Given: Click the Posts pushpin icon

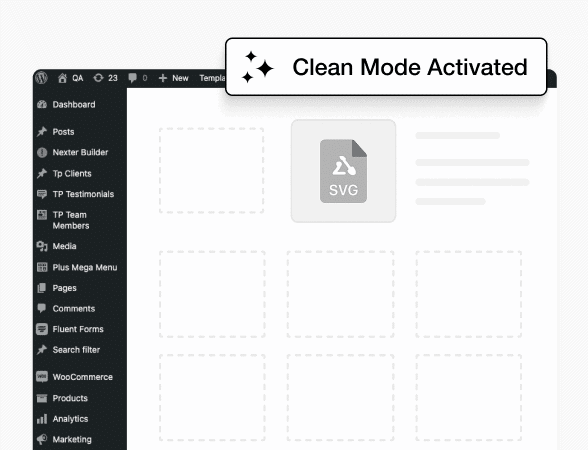Looking at the screenshot, I should tap(42, 132).
